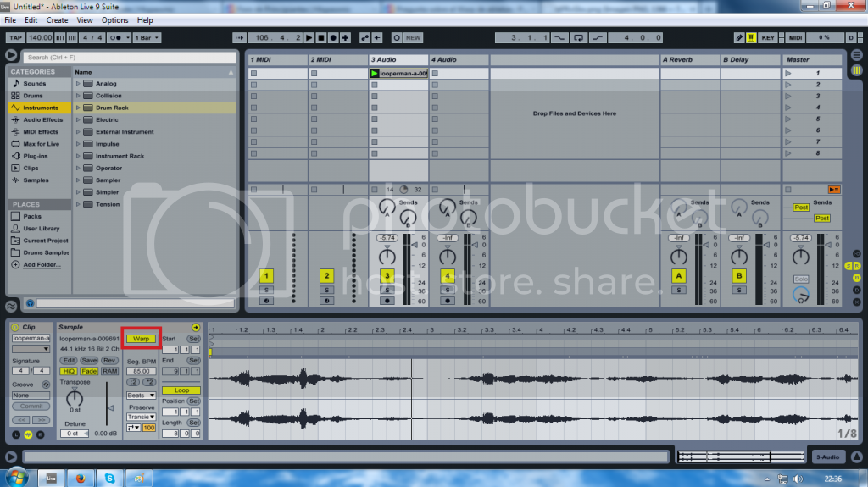This screenshot has height=487, width=868.
Task: Click the NEW scene button
Action: point(414,37)
